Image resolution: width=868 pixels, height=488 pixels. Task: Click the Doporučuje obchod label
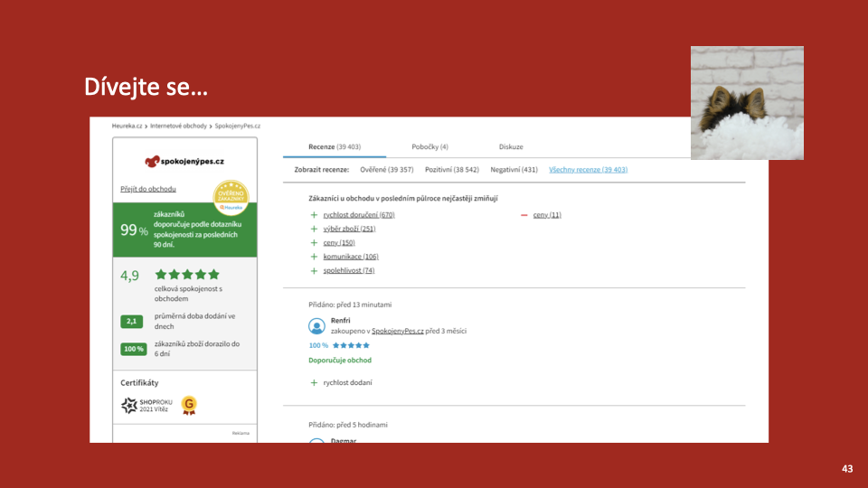[x=340, y=361]
